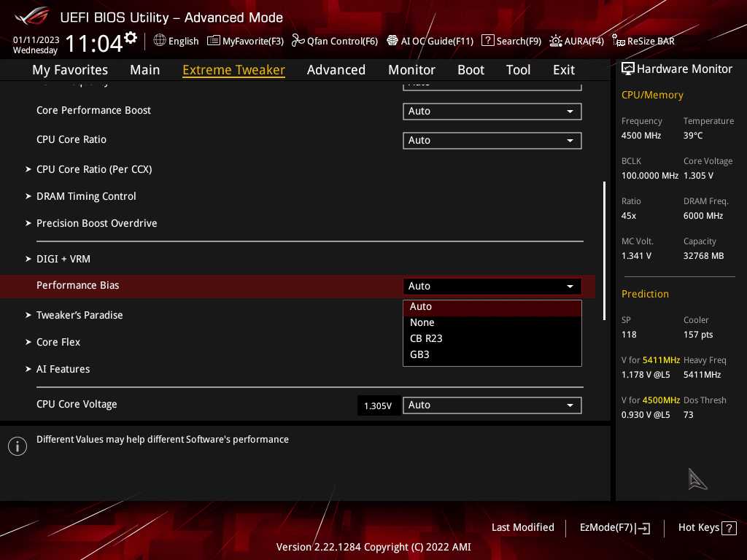The height and width of the screenshot is (560, 747).
Task: Switch to the Main tab
Action: click(x=145, y=70)
